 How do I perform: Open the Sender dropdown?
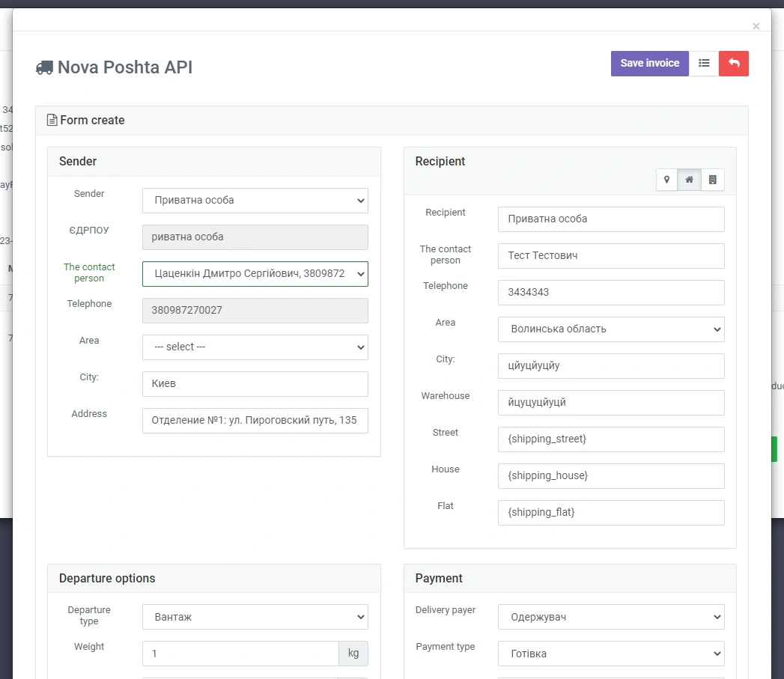tap(255, 201)
